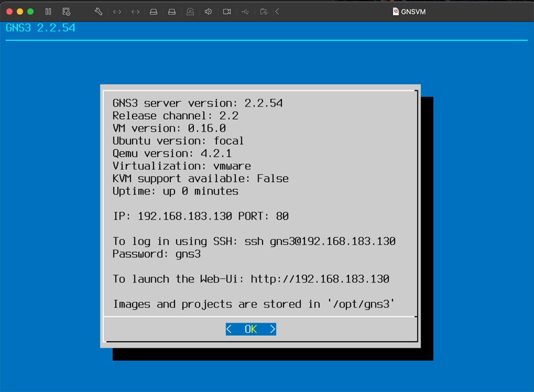
Task: Select the first hard disk icon
Action: pyautogui.click(x=154, y=12)
